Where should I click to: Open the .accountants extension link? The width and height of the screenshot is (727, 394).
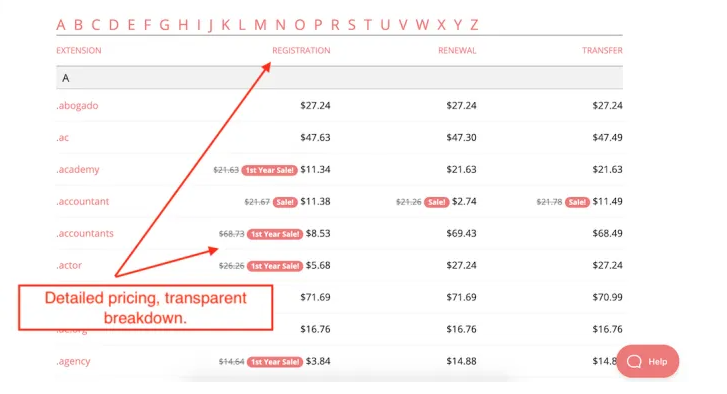[85, 234]
